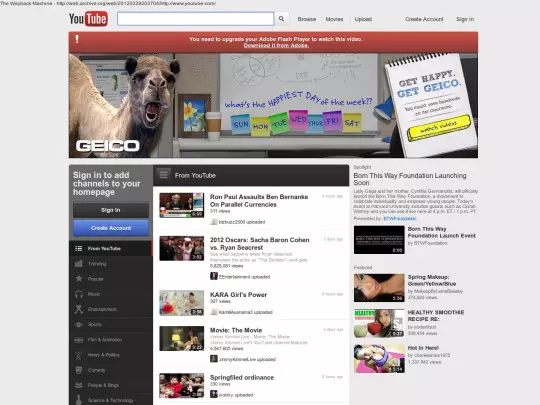Open the Movie: The Movie thumbnail
540x405 pixels.
(x=181, y=339)
